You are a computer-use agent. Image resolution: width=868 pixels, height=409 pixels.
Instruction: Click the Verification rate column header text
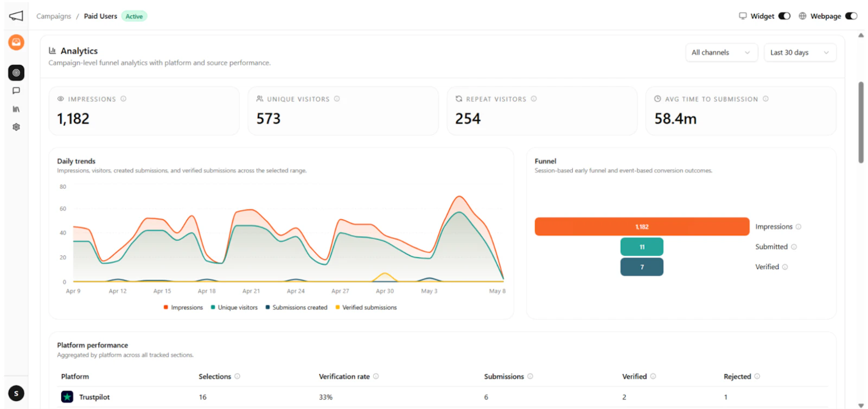344,376
